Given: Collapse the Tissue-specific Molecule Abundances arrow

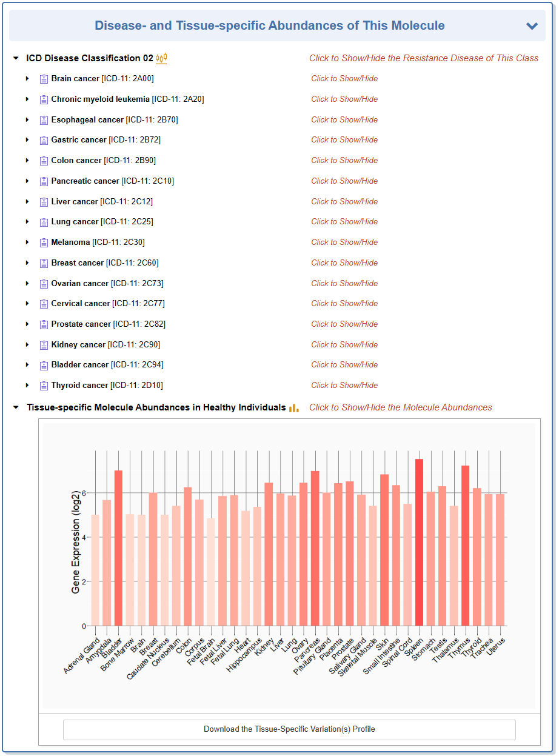Looking at the screenshot, I should pos(16,407).
